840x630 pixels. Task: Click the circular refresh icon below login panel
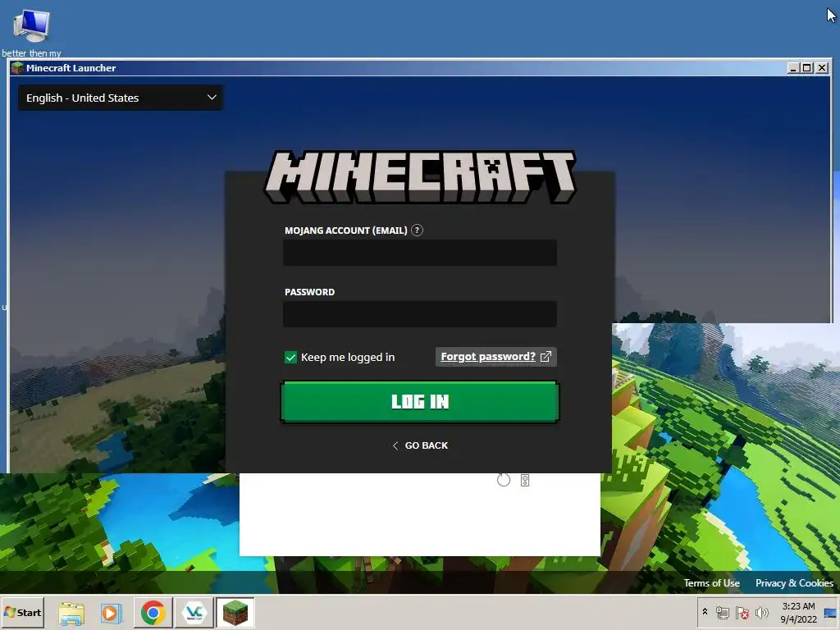(504, 480)
